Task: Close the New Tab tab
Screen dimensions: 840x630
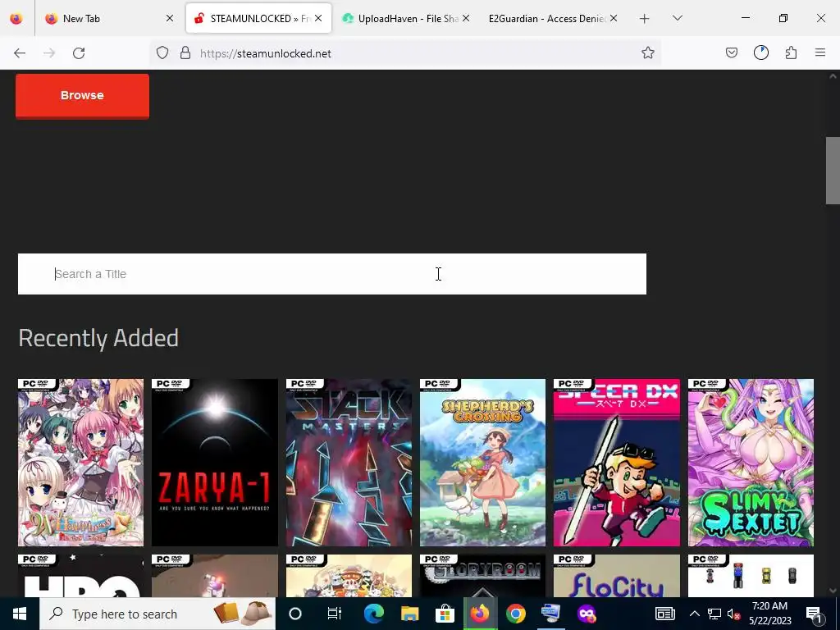Action: click(169, 18)
